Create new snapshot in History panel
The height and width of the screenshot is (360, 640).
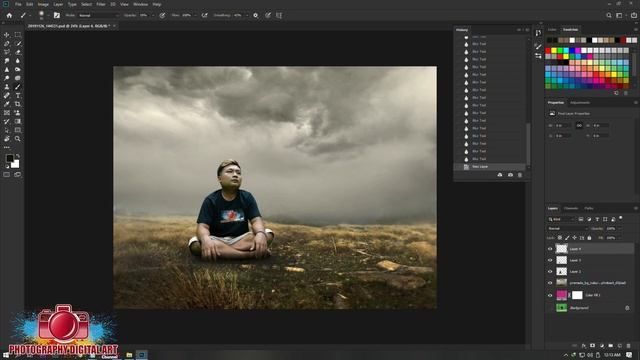510,175
